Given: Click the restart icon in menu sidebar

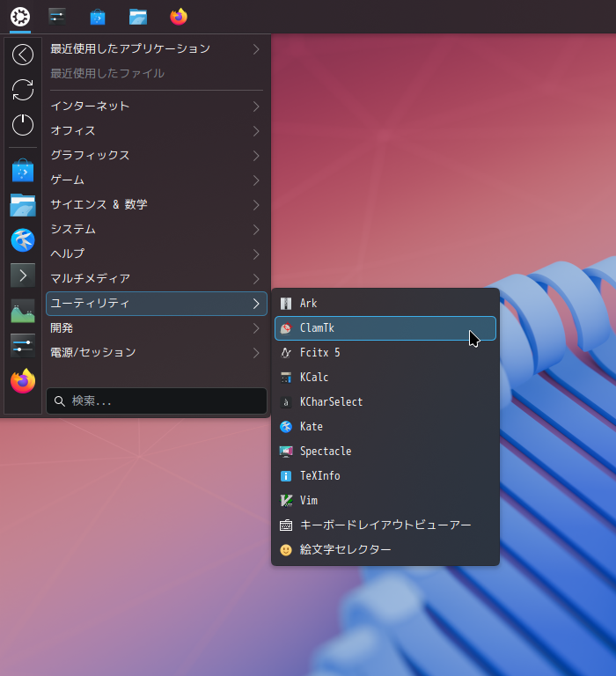Looking at the screenshot, I should click(x=23, y=90).
